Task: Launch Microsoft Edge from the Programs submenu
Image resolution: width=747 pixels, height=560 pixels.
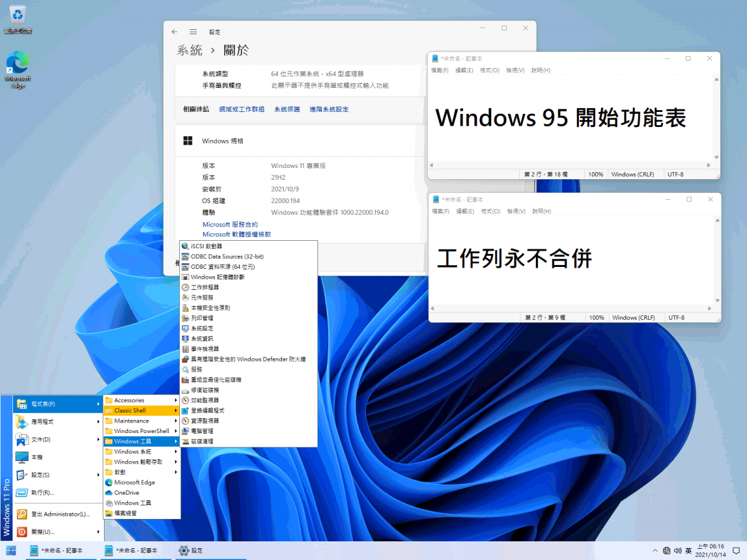Action: coord(142,482)
